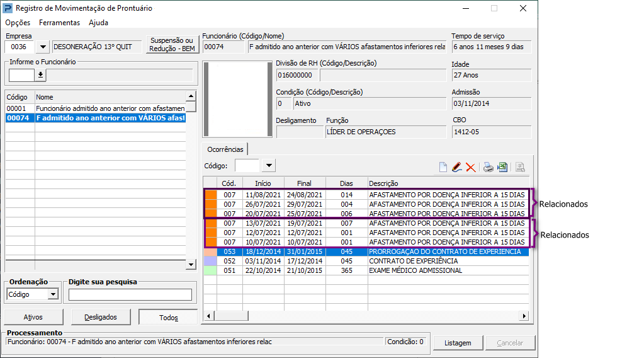Viewport: 644px width, 358px height.
Task: Click the Funcionário code field 00074
Action: tap(223, 47)
